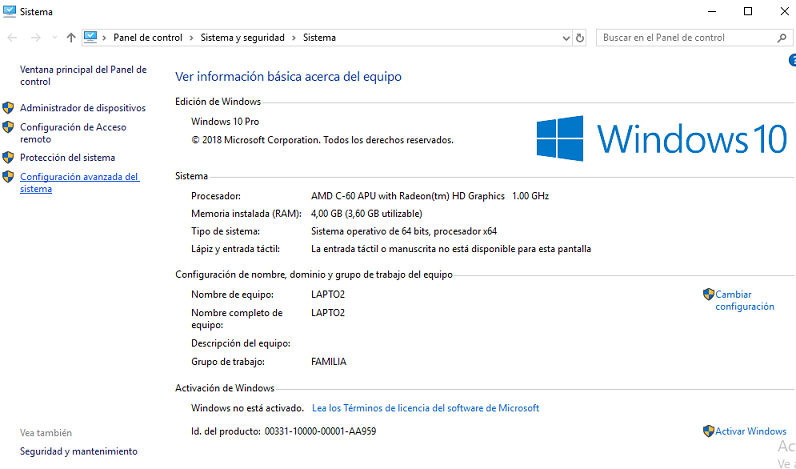Screen dimensions: 796x469
Task: Click the Sistema window title icon
Action: [x=9, y=11]
